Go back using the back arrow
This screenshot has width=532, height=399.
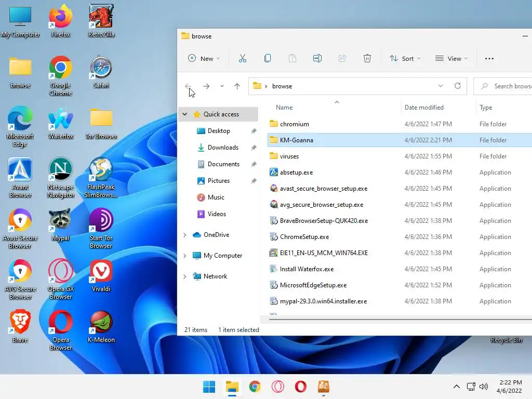pyautogui.click(x=188, y=86)
